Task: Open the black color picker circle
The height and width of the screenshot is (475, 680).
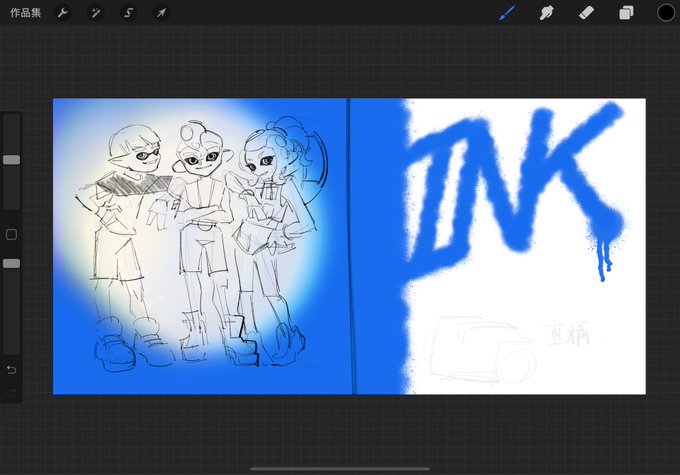Action: click(x=666, y=13)
